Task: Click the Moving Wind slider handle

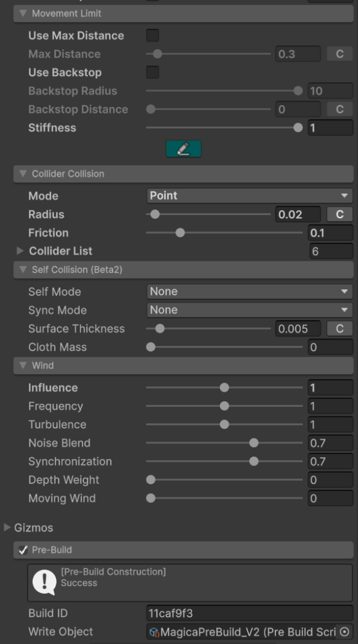Action: 151,498
